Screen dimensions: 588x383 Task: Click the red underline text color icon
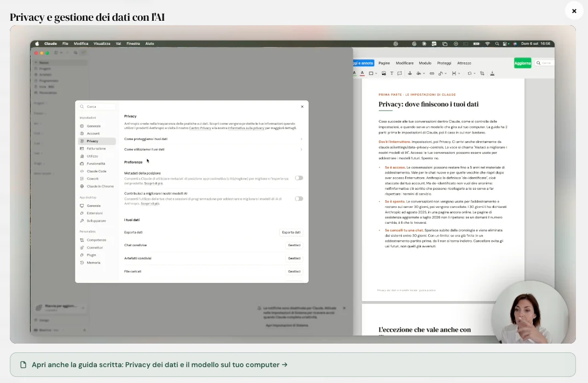362,73
